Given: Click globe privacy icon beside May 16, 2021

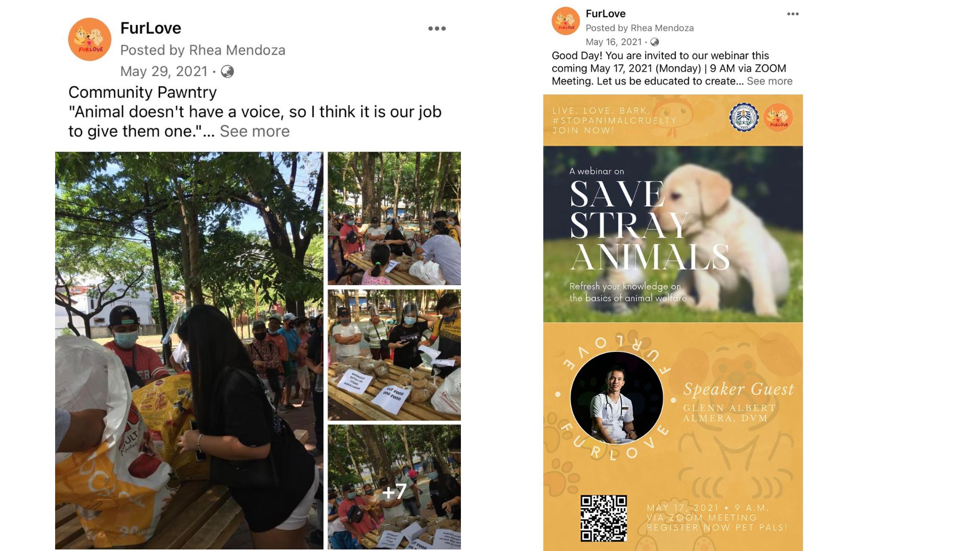Looking at the screenshot, I should [655, 42].
